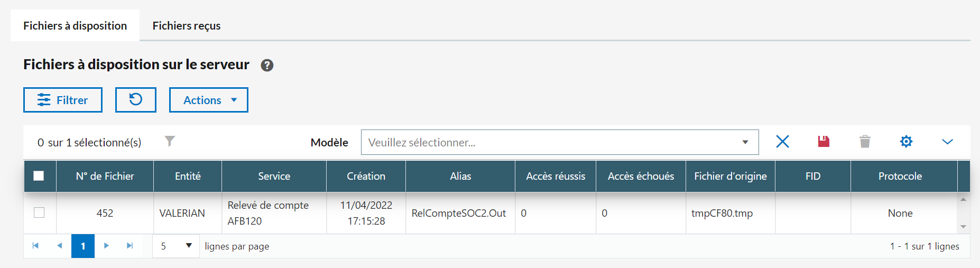Open the Actions dropdown menu
Viewport: 980px width, 268px height.
pyautogui.click(x=209, y=100)
